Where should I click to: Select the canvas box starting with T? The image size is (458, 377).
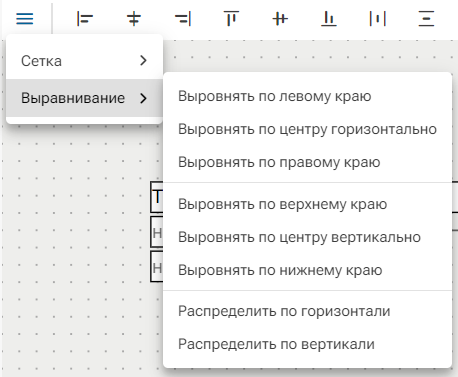click(157, 197)
